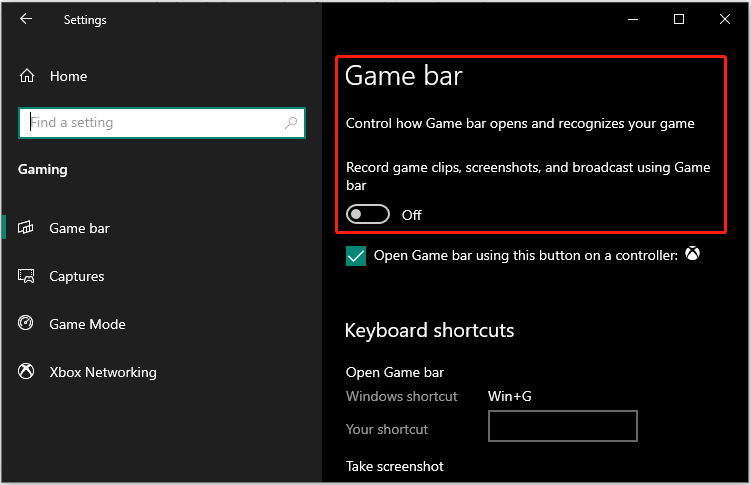Click the Take screenshot label
The image size is (751, 485).
coord(395,467)
